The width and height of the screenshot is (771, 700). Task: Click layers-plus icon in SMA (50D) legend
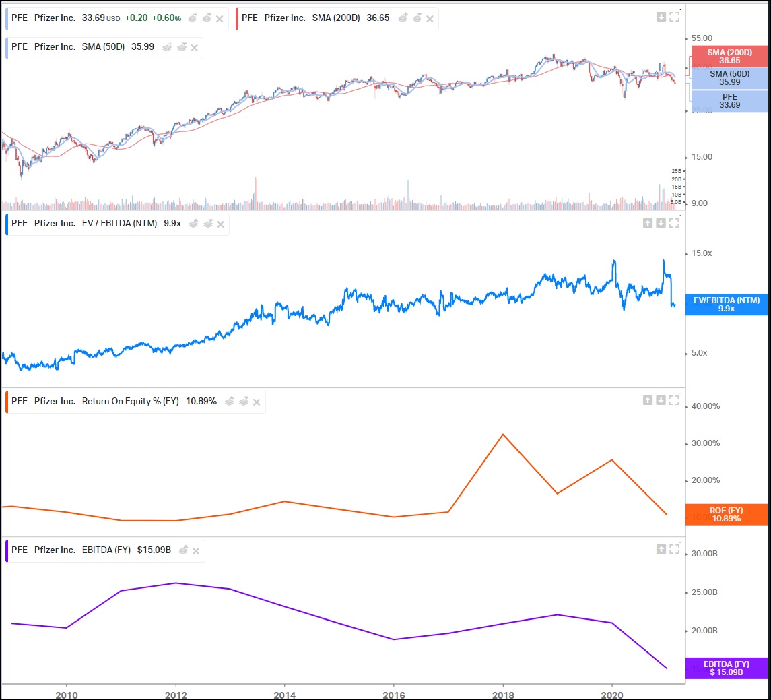coord(167,47)
